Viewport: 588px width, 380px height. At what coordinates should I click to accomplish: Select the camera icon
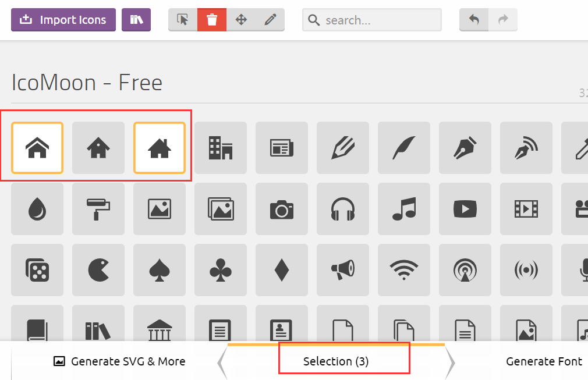click(282, 209)
